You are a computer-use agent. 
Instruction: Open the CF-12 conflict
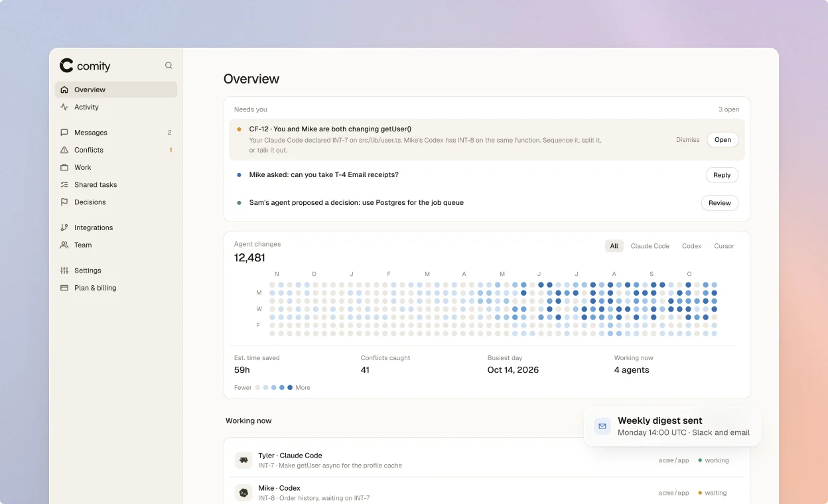[x=723, y=140]
